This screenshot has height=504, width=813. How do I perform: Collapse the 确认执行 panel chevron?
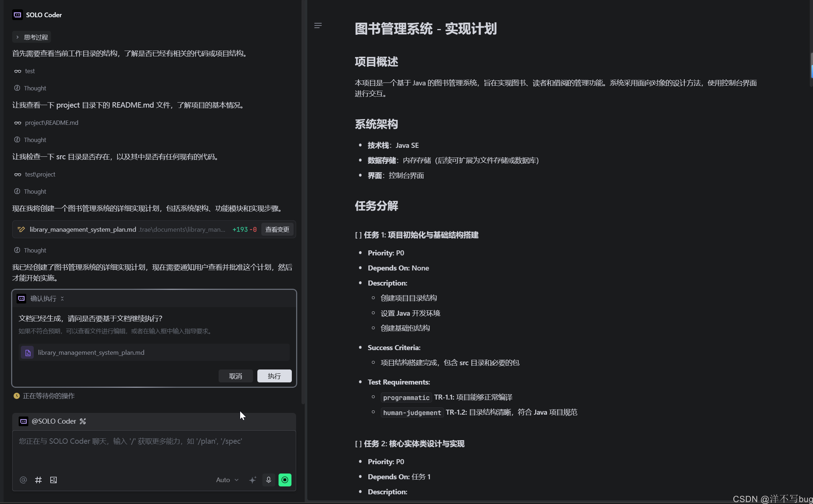tap(62, 298)
